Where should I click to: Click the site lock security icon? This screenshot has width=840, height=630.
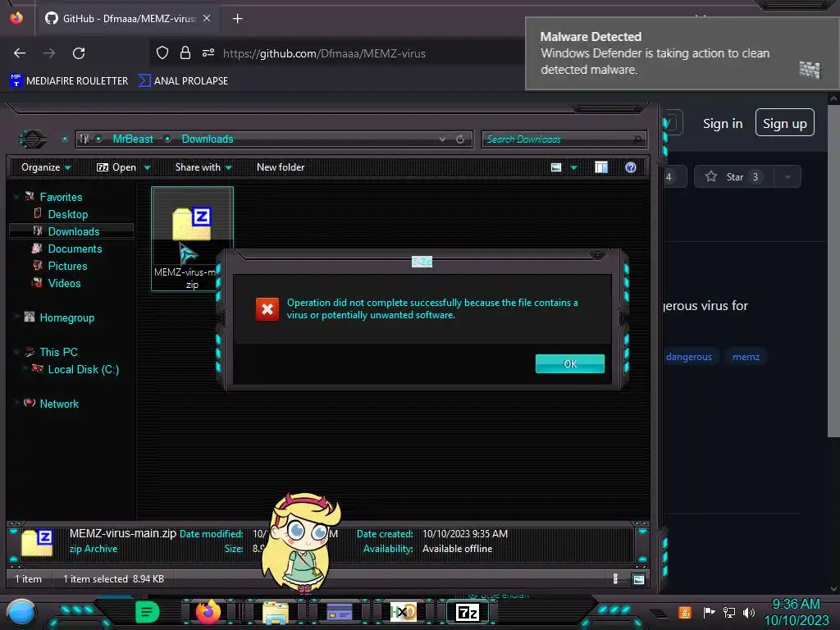tap(185, 53)
